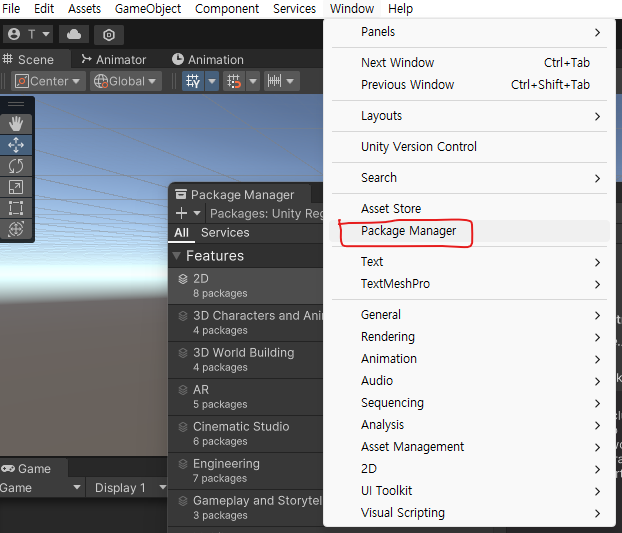
Task: Open Packages: Unity Registry dropdown
Action: pos(266,213)
